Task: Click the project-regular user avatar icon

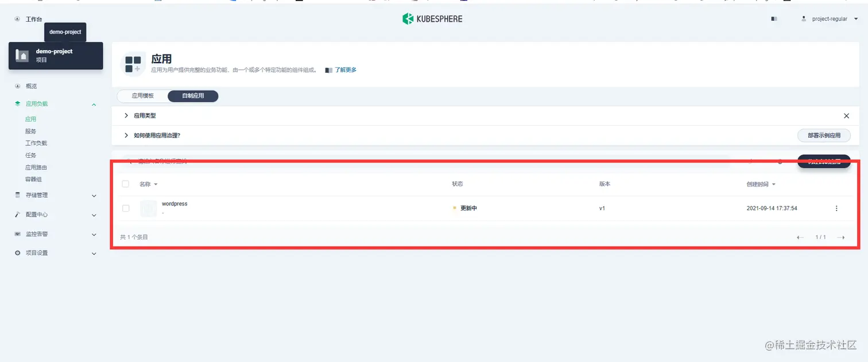Action: pos(804,19)
